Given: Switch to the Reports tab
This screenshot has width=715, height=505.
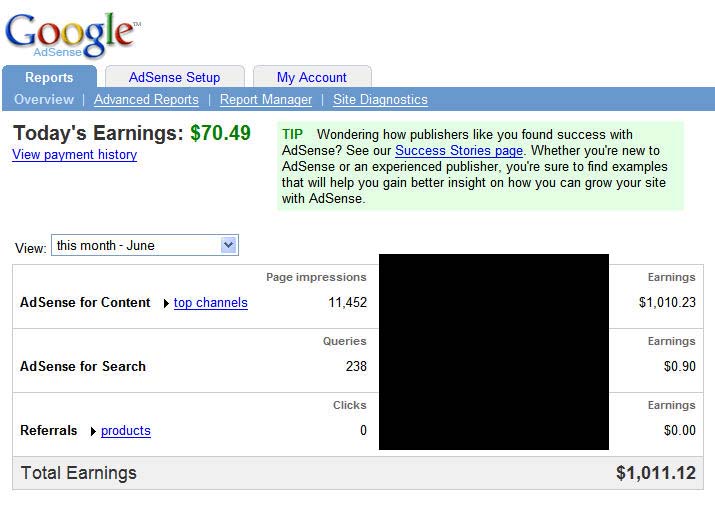Looking at the screenshot, I should click(49, 77).
